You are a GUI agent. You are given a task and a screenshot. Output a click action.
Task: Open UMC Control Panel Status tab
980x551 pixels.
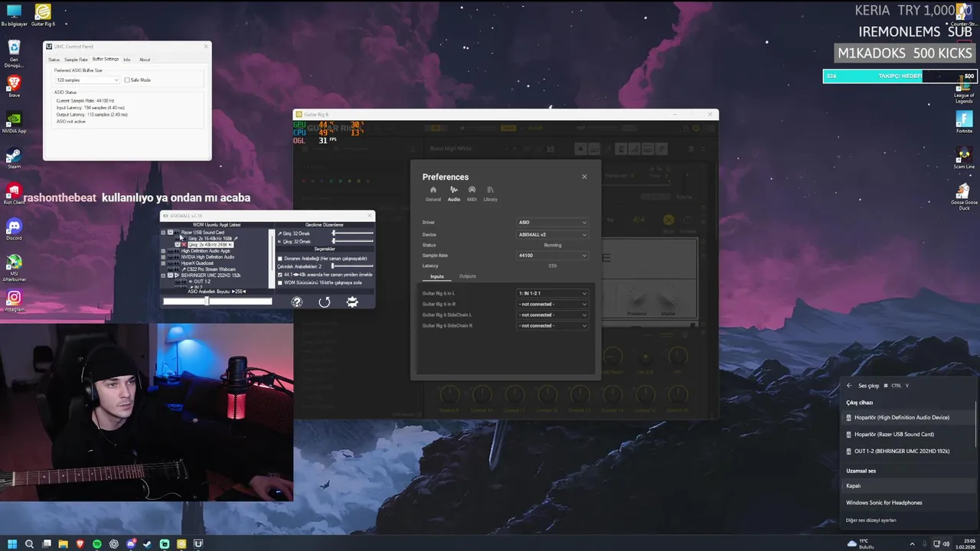click(54, 60)
